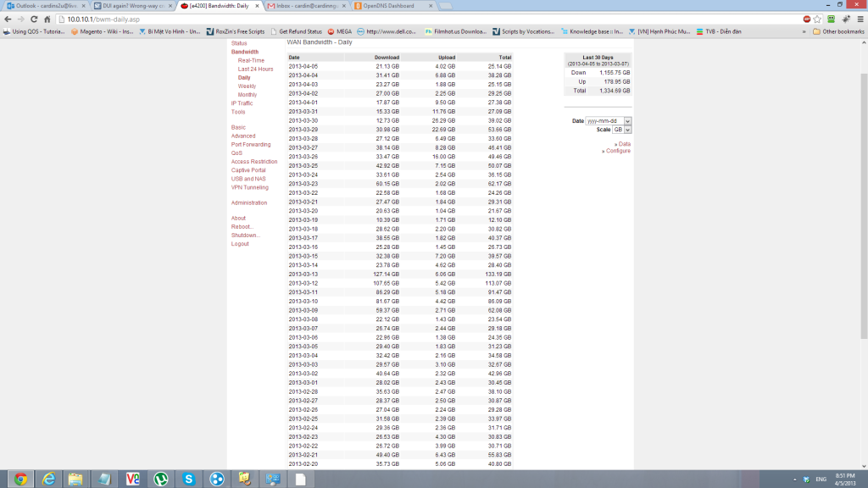Open the Chrome menu icon
Screen dimensions: 868x488
860,19
